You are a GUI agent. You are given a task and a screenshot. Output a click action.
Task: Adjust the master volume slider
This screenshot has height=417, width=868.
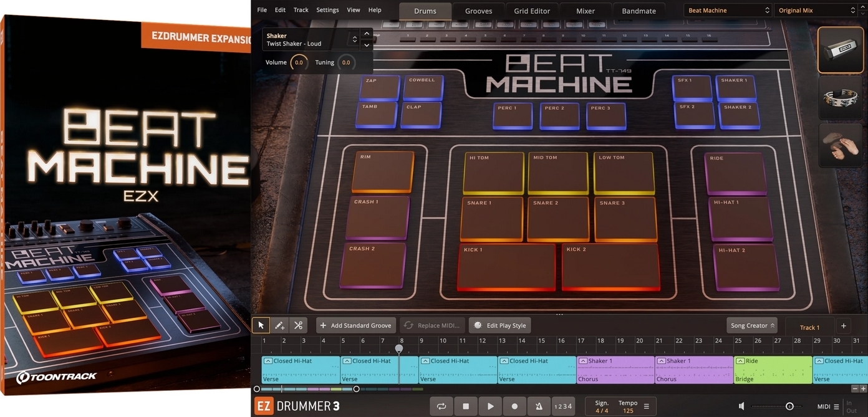[x=789, y=406]
